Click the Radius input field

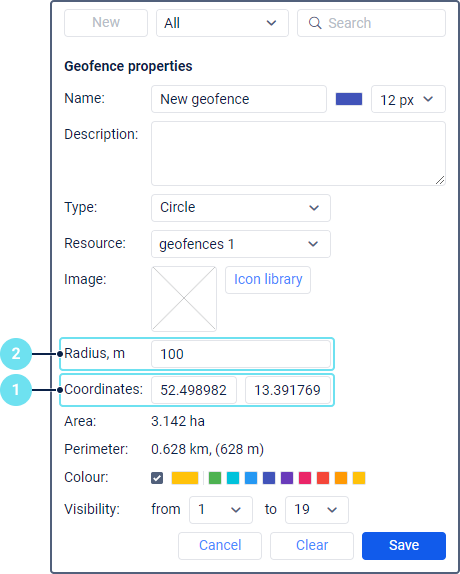241,354
